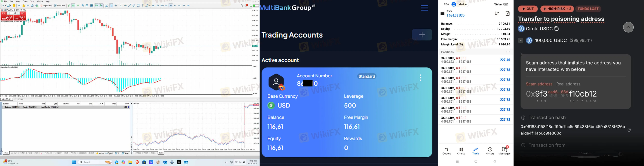Collapse the poisoning transfer details chevron

click(x=628, y=27)
